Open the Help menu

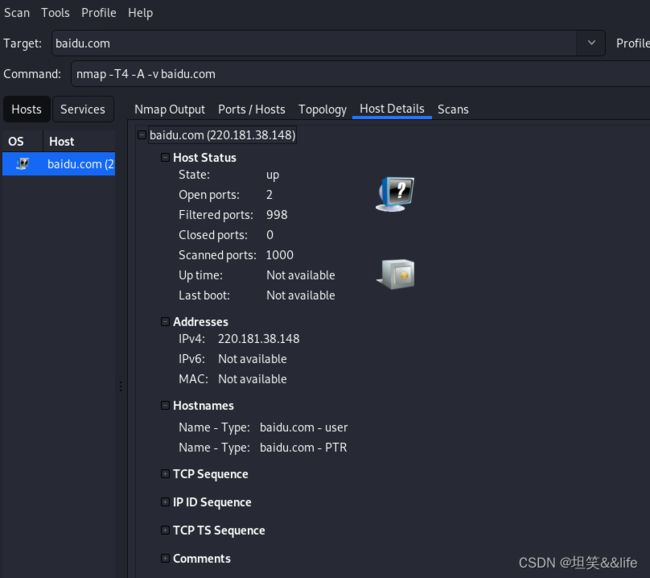point(140,13)
